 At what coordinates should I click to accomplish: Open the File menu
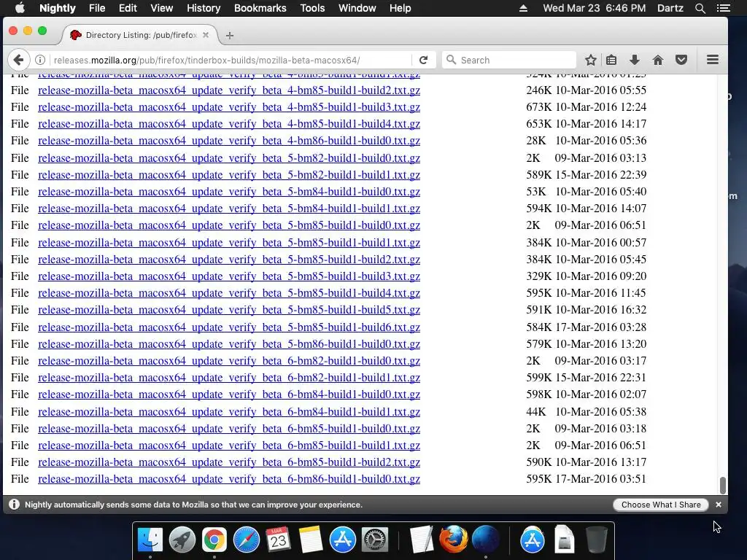97,8
